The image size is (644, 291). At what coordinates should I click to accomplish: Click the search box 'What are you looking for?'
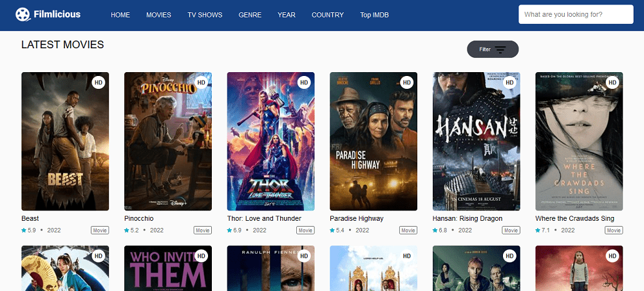click(x=576, y=14)
